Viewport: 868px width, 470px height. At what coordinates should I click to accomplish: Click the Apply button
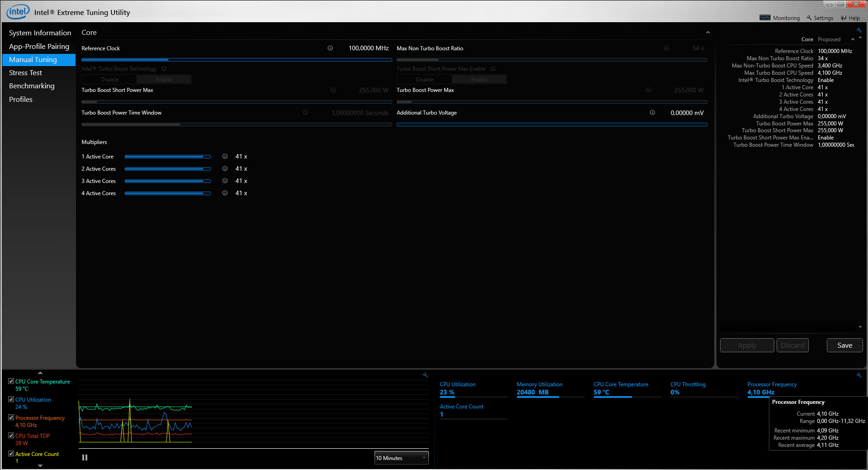click(x=747, y=345)
